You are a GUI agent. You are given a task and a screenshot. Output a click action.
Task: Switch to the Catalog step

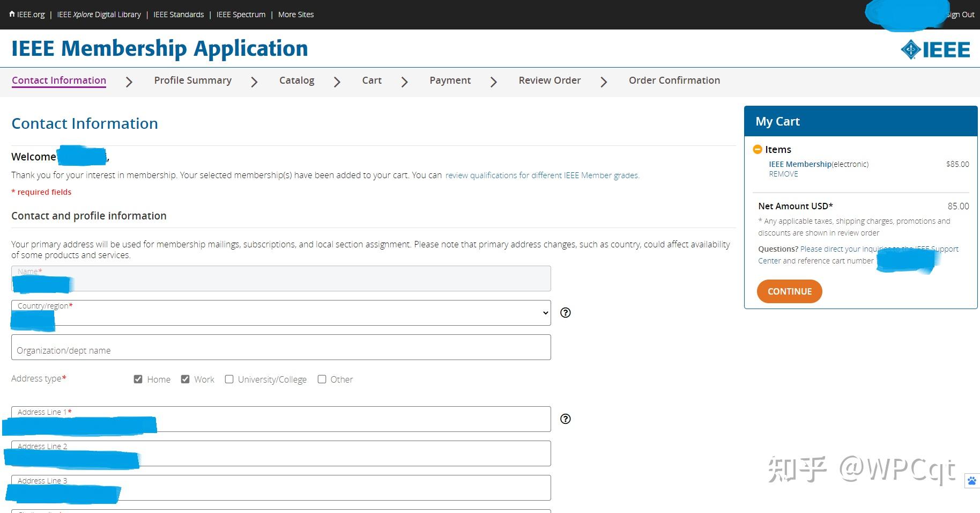[x=296, y=80]
